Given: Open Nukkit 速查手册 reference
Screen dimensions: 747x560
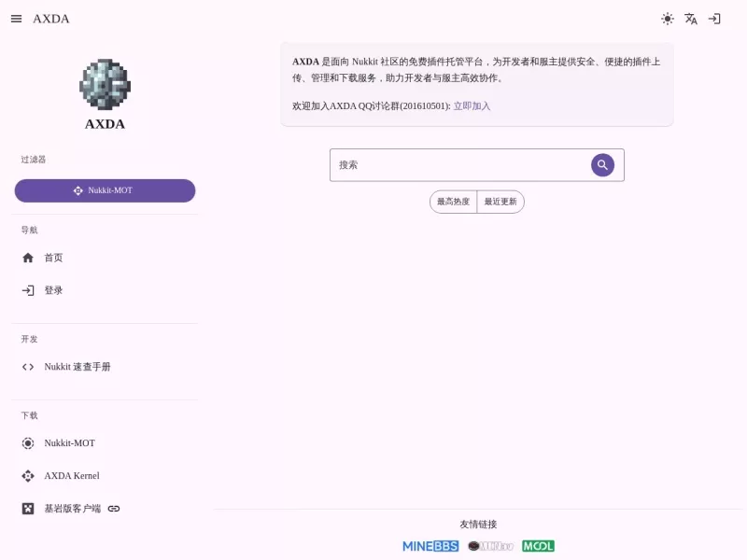Looking at the screenshot, I should point(105,367).
